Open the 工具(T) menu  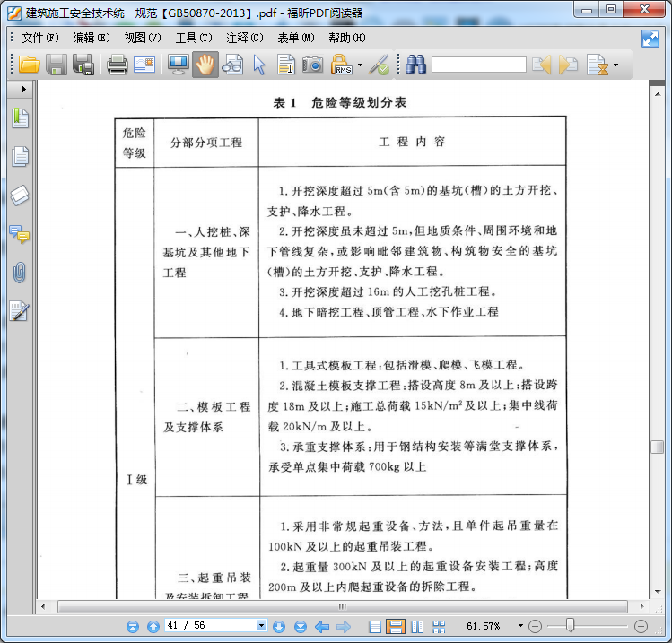[x=194, y=39]
